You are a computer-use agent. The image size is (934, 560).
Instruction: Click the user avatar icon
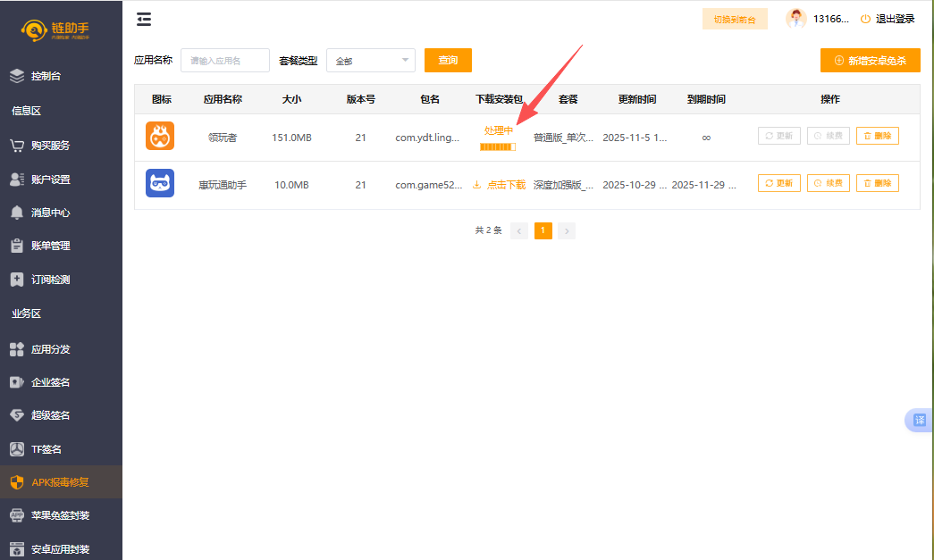[795, 19]
